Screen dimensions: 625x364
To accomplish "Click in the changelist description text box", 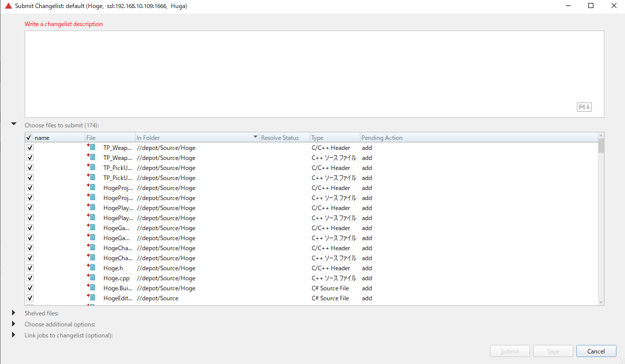I will point(314,74).
